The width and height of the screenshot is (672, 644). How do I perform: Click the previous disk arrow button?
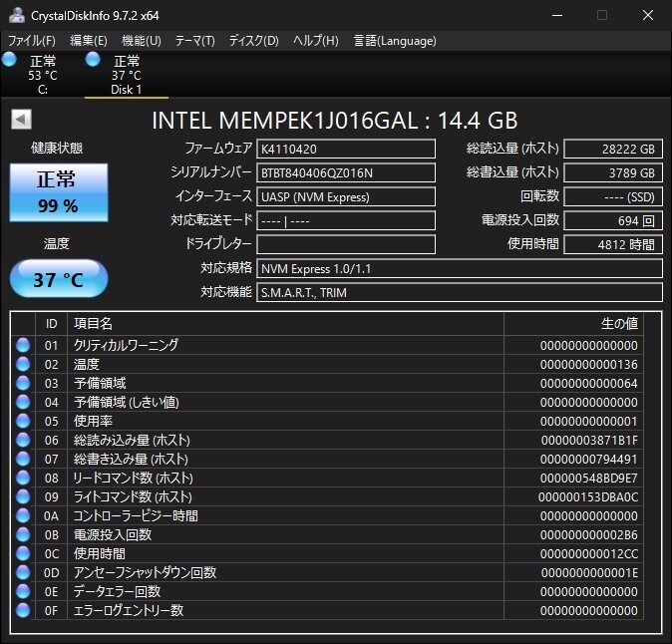[20, 120]
